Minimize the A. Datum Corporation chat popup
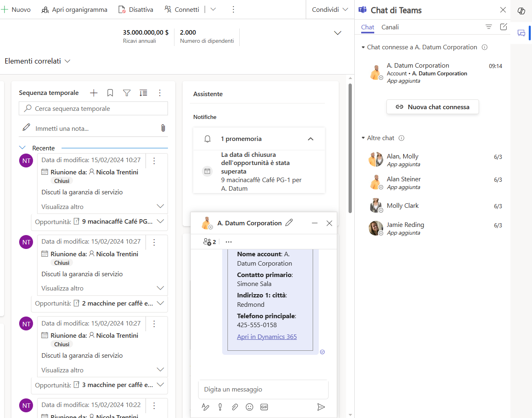The height and width of the screenshot is (418, 532). [x=315, y=223]
